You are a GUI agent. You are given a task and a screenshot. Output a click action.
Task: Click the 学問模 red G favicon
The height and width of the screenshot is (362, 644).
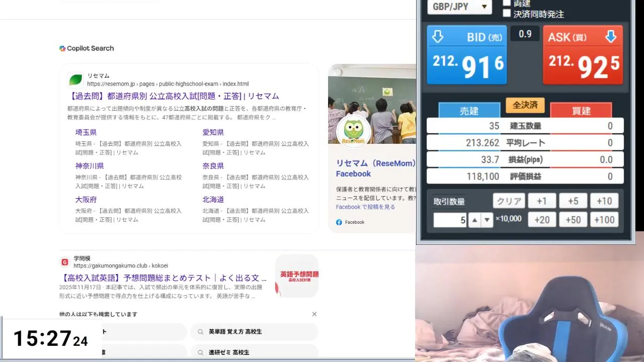tap(64, 262)
